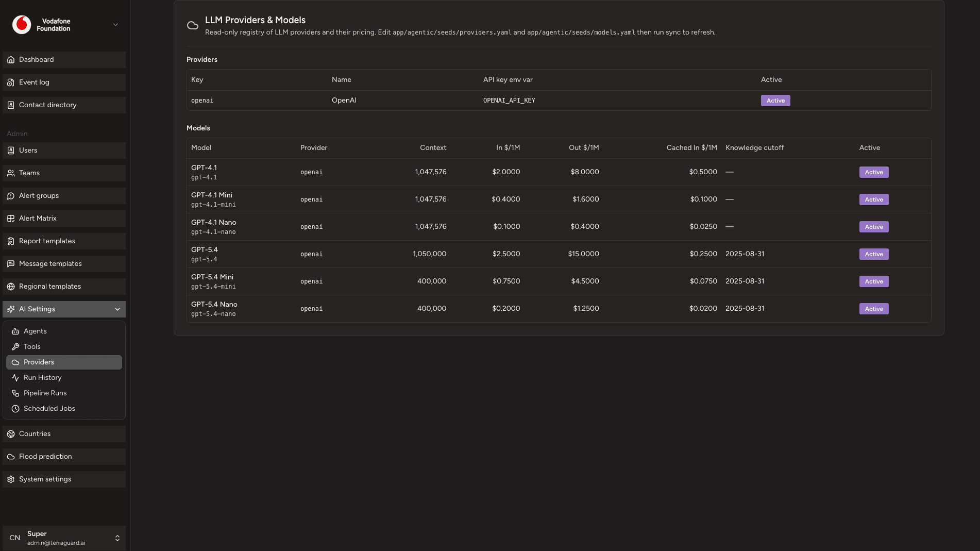Click the OPENAI_API_KEY env var cell
Screen dimensions: 980x551
509,101
